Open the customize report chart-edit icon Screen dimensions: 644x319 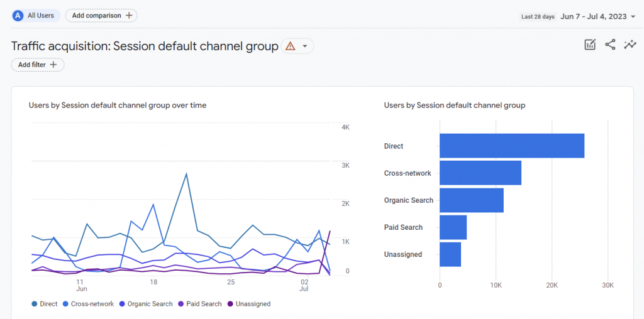[x=590, y=45]
